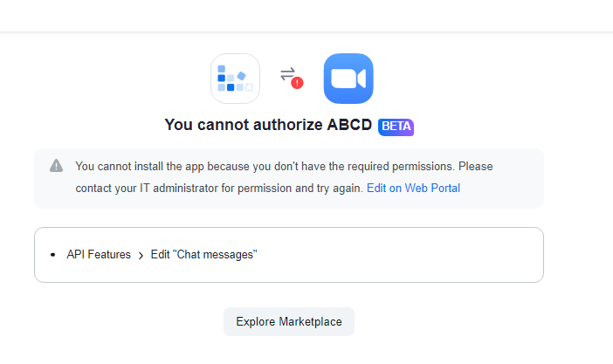The width and height of the screenshot is (613, 364).
Task: Click the blank top header bar
Action: coord(306,16)
